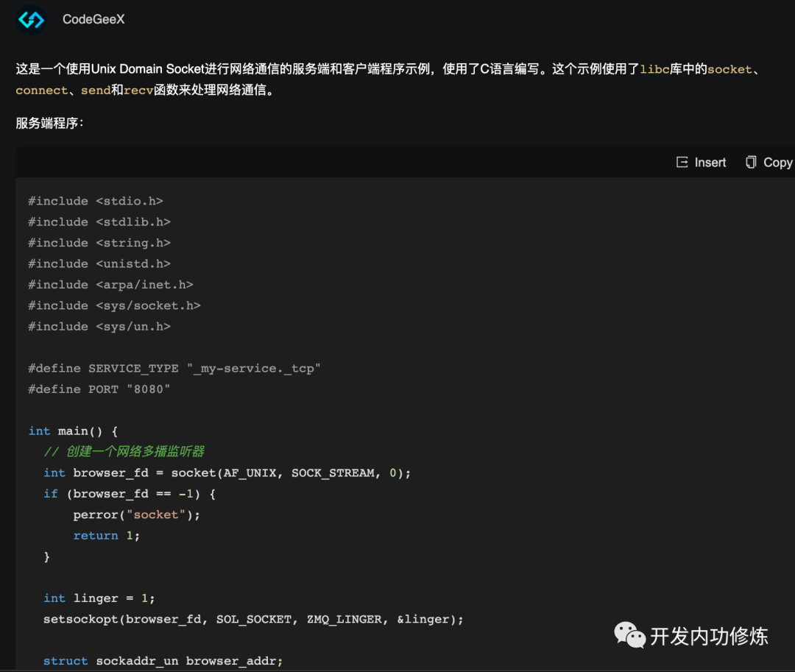The image size is (795, 672).
Task: Click the line "#include <arpa/inet.h>"
Action: (110, 285)
